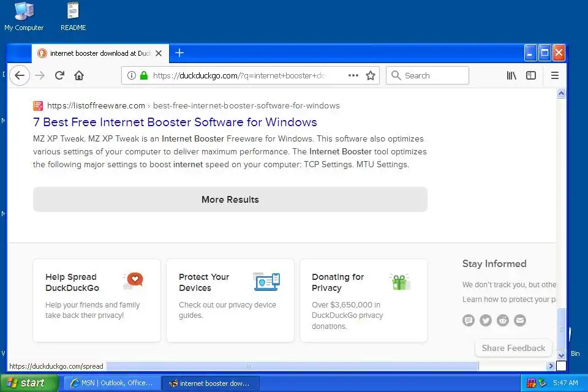This screenshot has width=588, height=392.
Task: Load More Results
Action: (230, 199)
